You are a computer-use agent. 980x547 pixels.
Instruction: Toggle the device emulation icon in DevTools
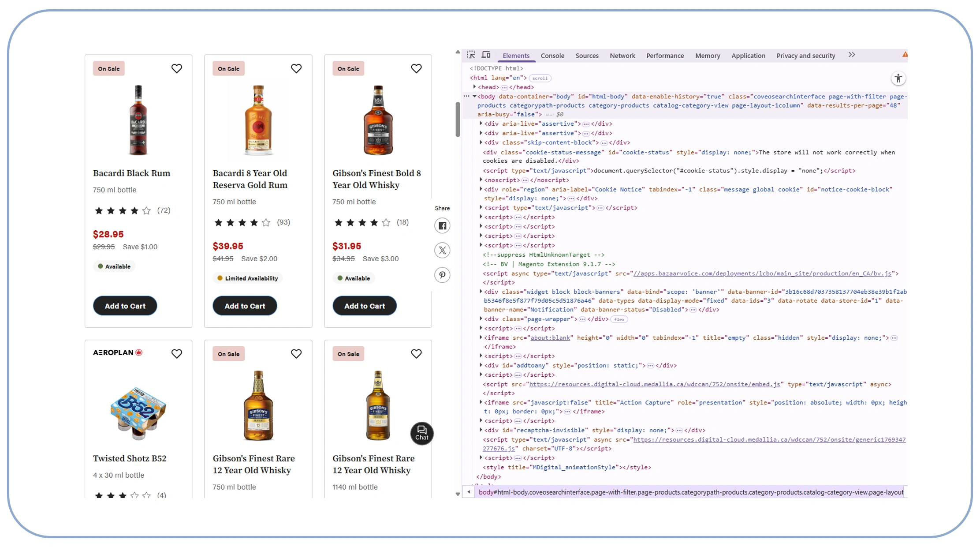486,55
